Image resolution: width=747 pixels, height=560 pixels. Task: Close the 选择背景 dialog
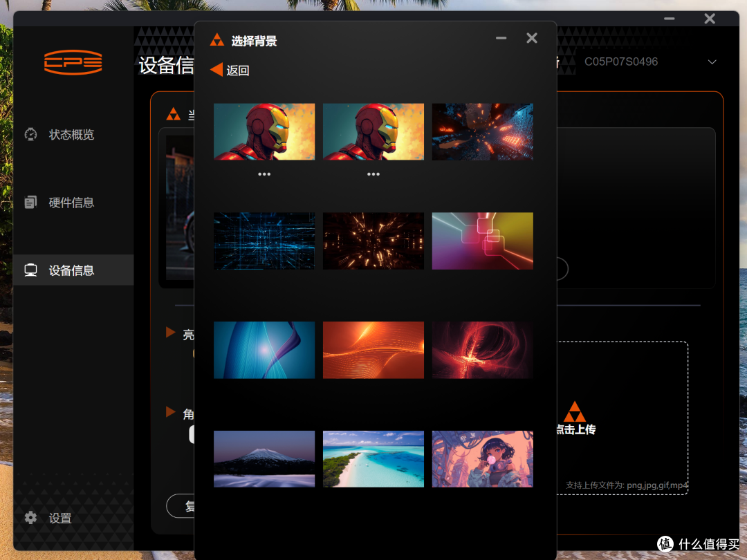pos(532,38)
